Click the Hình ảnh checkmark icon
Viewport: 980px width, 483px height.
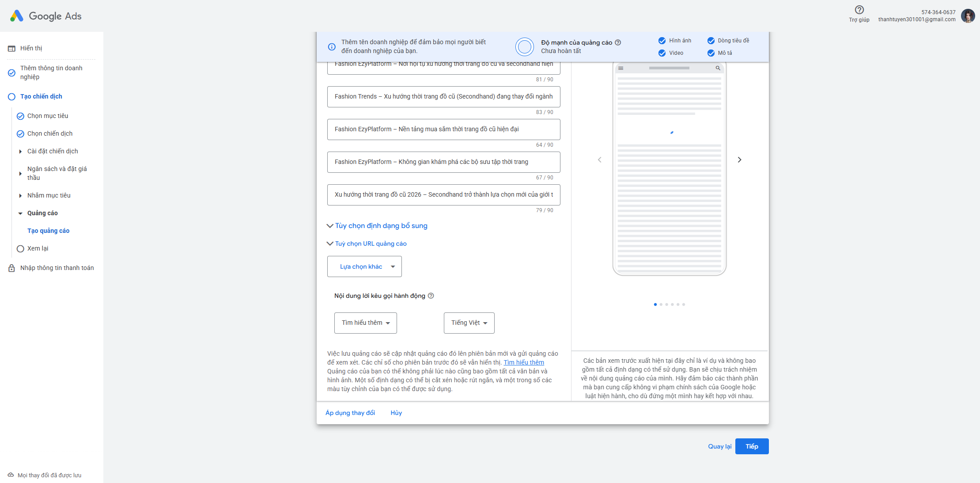pyautogui.click(x=662, y=41)
